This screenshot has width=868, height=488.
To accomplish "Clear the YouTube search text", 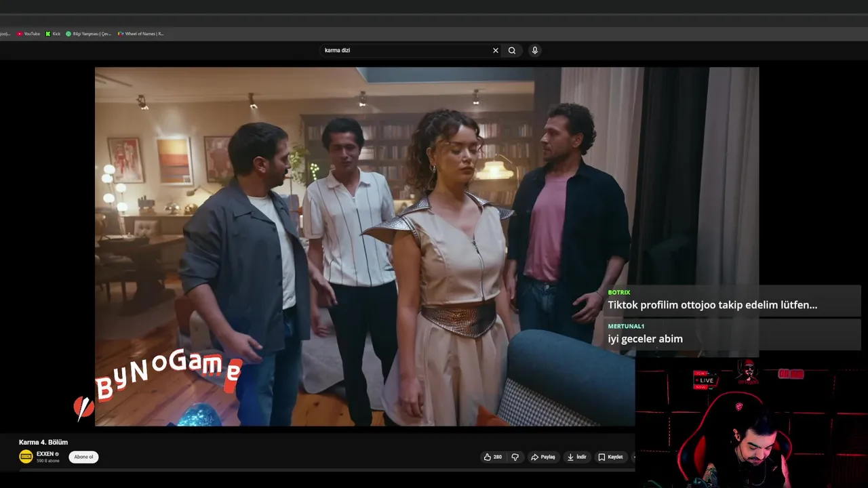I will [x=495, y=50].
